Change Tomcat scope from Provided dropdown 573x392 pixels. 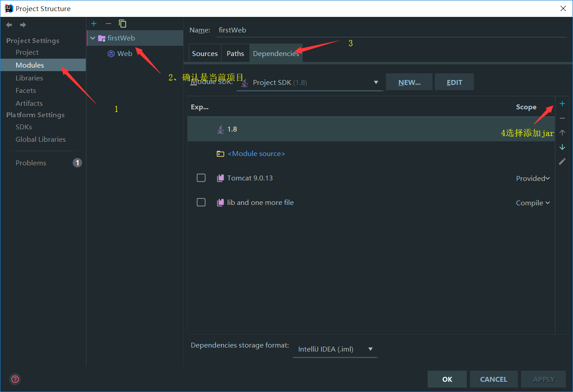[x=533, y=178]
